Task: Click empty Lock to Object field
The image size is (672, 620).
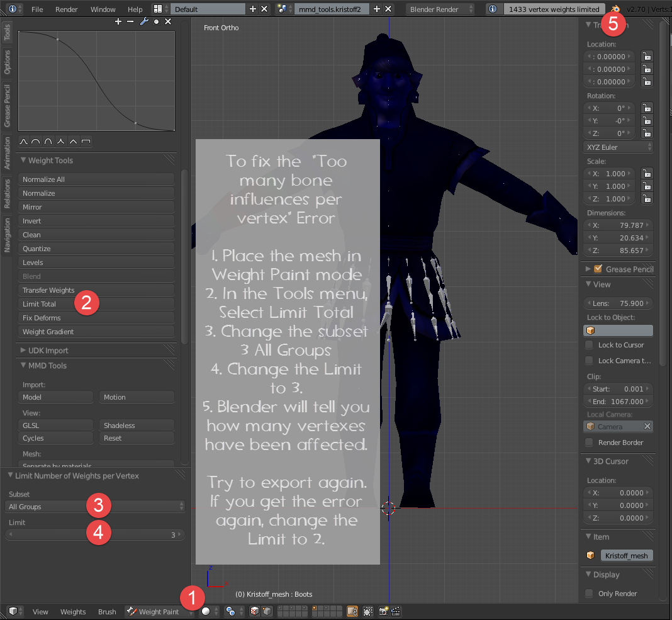Action: 618,330
